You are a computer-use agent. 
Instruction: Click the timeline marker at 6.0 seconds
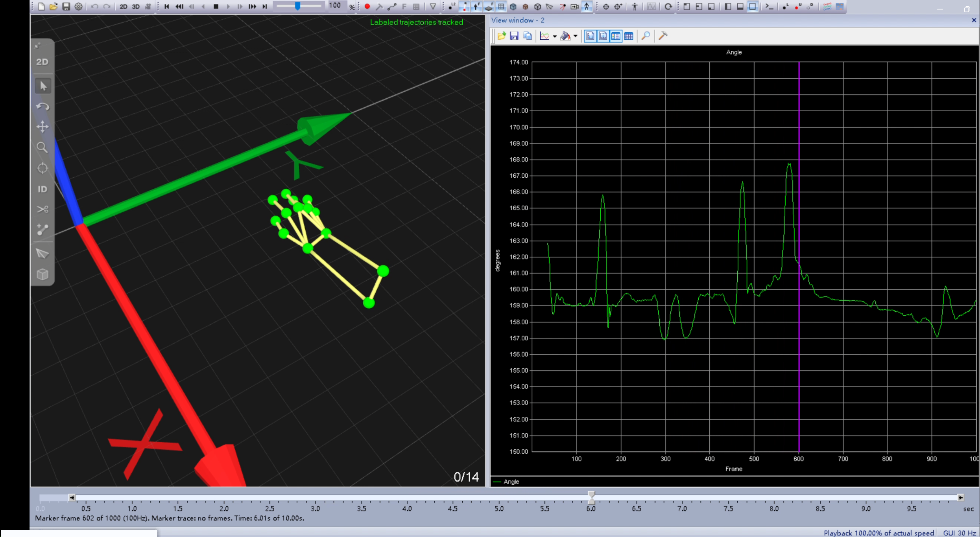pos(591,497)
